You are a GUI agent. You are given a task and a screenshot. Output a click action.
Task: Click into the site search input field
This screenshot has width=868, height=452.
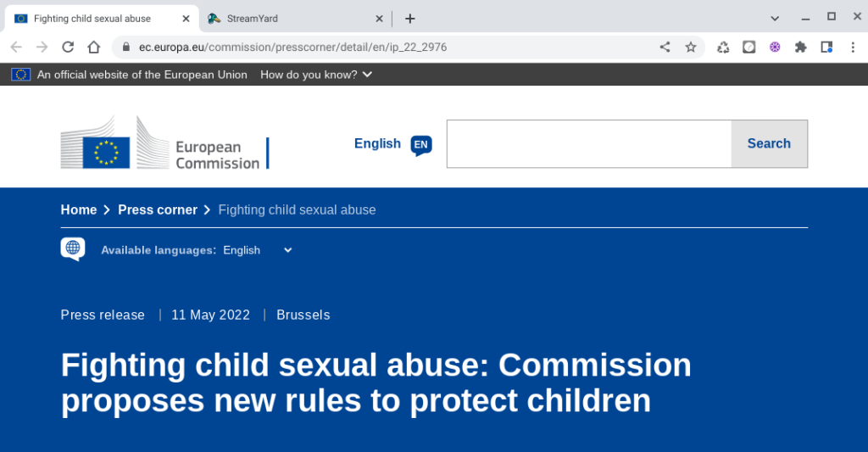[588, 144]
